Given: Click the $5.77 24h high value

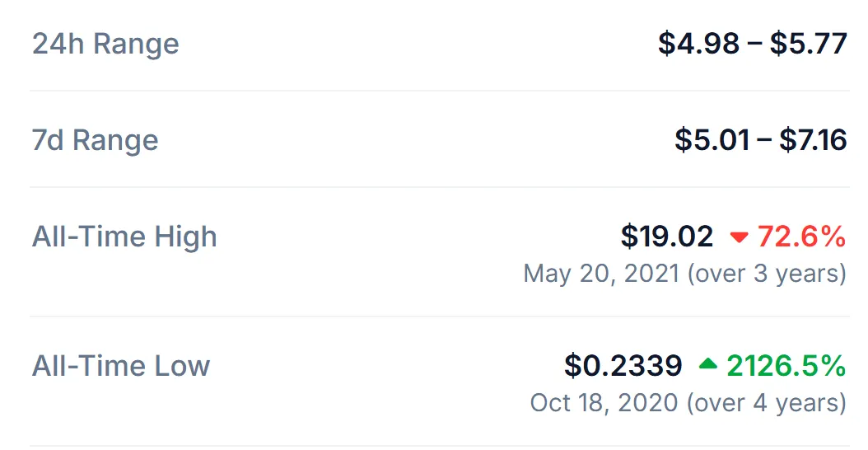Looking at the screenshot, I should (808, 43).
